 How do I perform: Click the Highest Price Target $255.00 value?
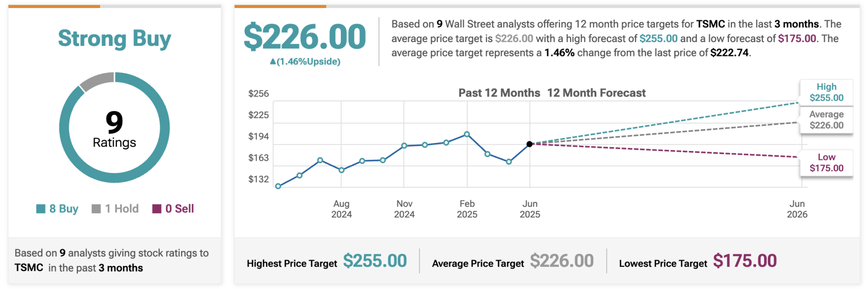pyautogui.click(x=375, y=261)
